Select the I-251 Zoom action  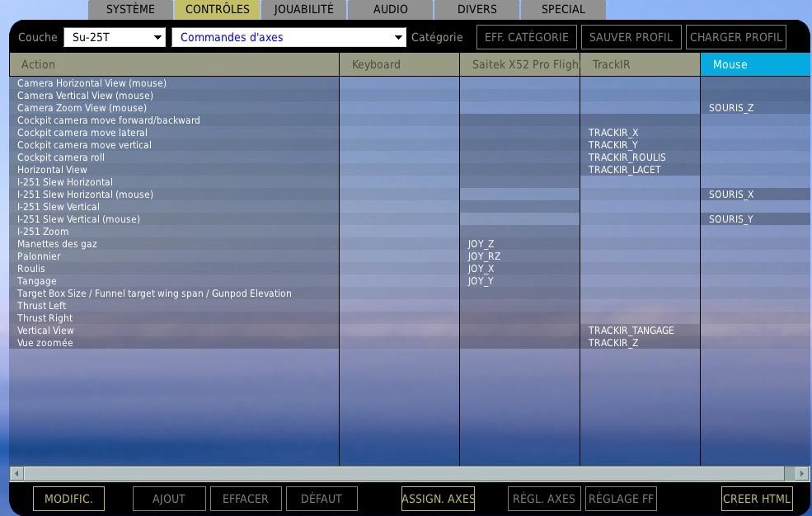point(174,232)
